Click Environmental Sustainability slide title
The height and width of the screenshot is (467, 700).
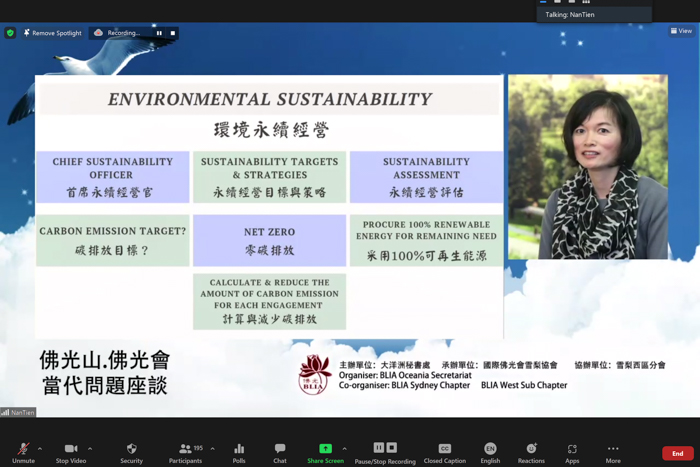tap(270, 99)
